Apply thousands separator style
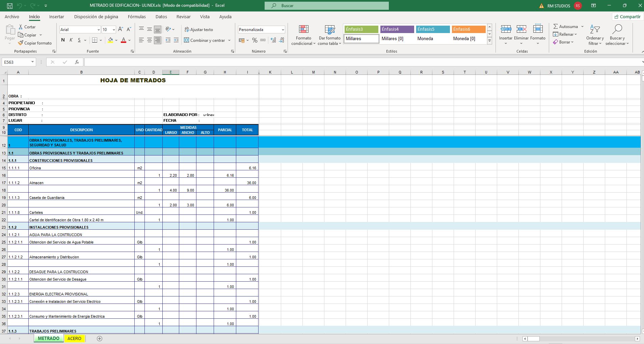Viewport: 644px width, 344px height. pos(263,40)
